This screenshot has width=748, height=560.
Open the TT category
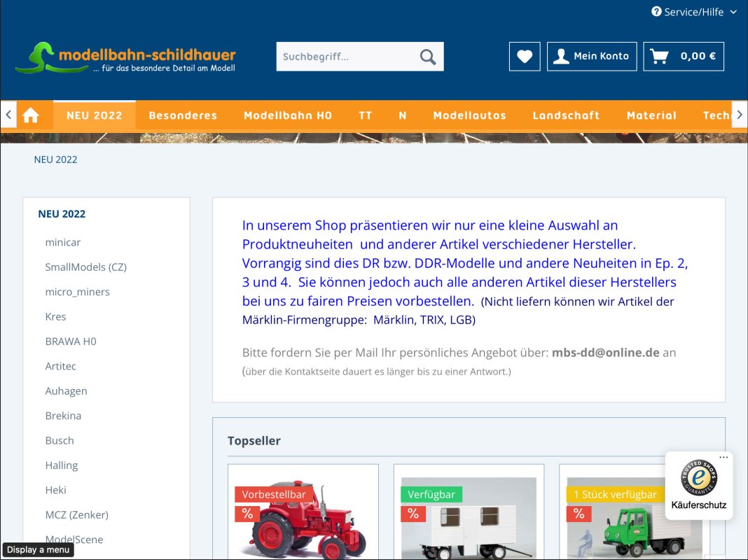[366, 115]
